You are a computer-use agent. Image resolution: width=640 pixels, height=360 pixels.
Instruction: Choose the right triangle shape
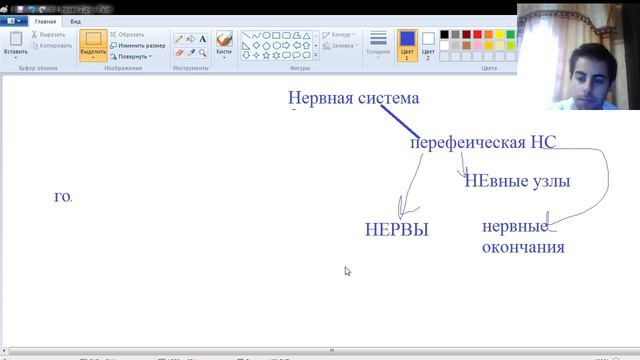[246, 45]
